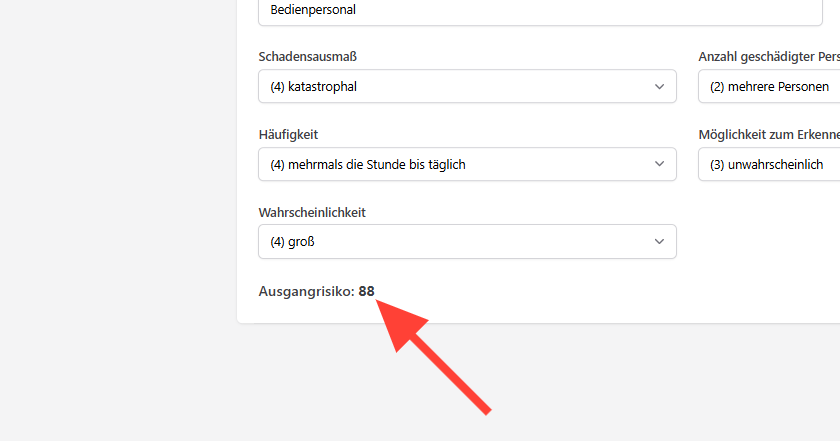The width and height of the screenshot is (840, 441).
Task: Click the "Anzahl geschädigter" field label
Action: coord(769,57)
